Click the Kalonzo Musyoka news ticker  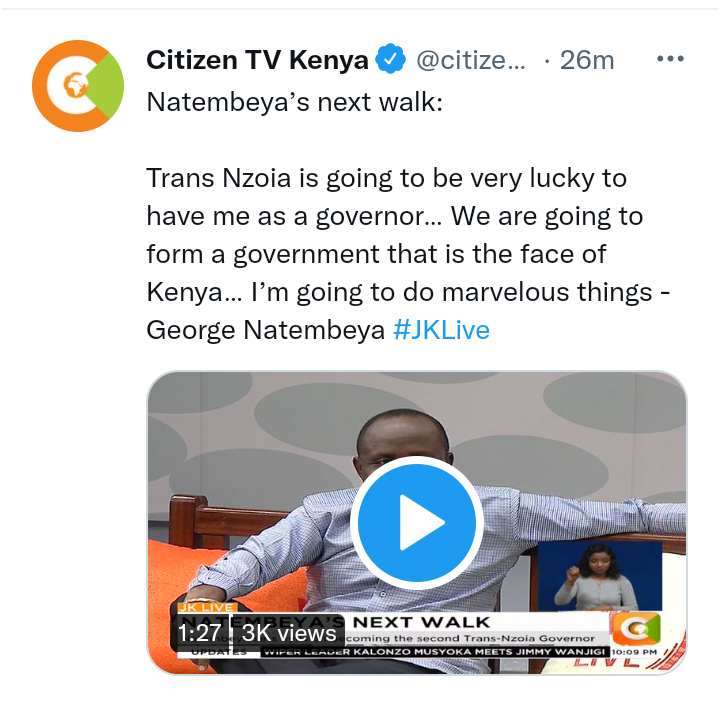click(x=434, y=652)
